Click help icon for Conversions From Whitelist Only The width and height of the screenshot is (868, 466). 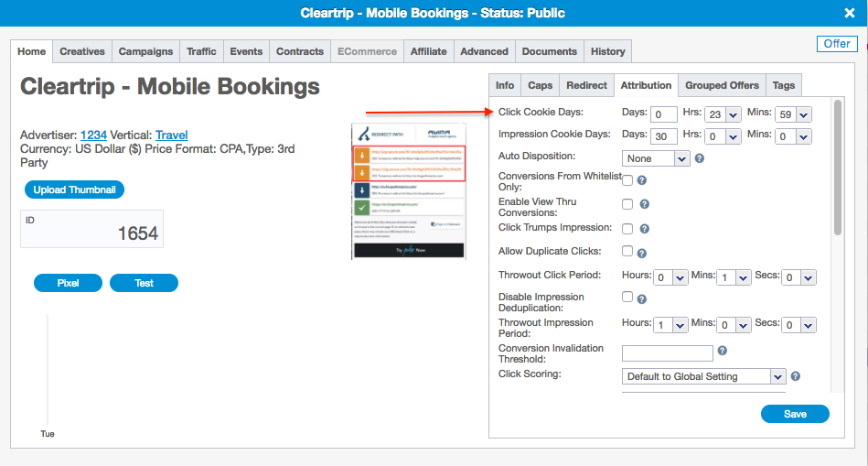[641, 180]
